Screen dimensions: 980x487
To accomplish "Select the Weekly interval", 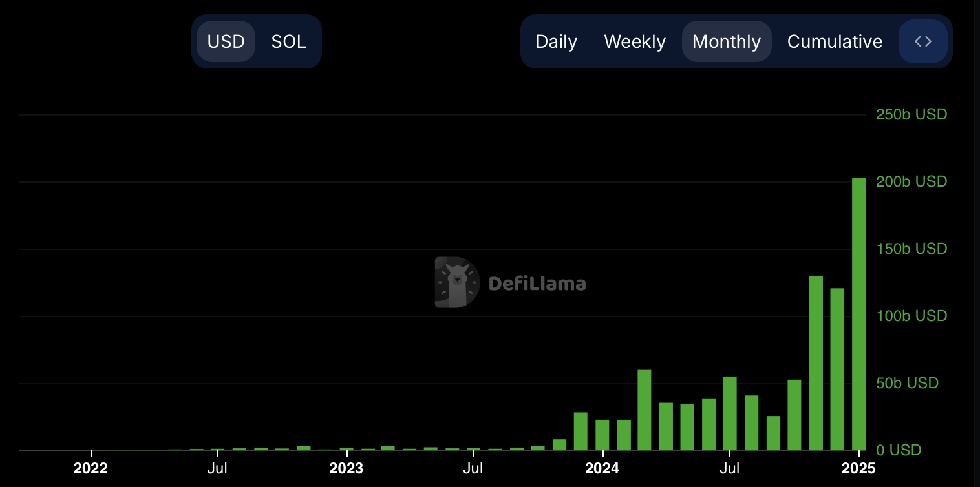I will coord(635,42).
